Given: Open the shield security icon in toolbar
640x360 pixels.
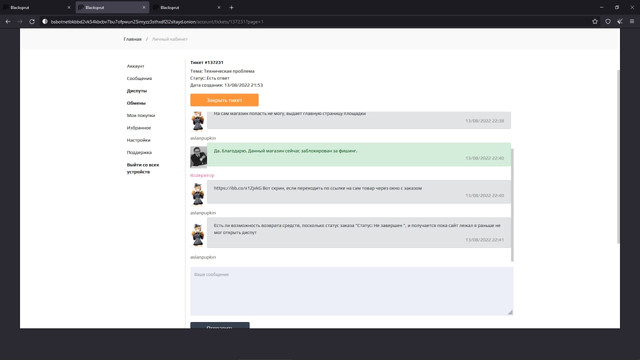Looking at the screenshot, I should (x=608, y=22).
